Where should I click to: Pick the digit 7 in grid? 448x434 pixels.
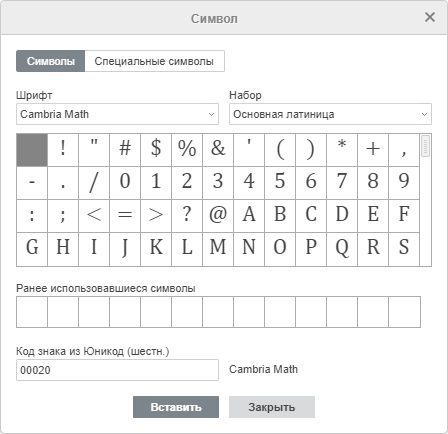coord(342,183)
